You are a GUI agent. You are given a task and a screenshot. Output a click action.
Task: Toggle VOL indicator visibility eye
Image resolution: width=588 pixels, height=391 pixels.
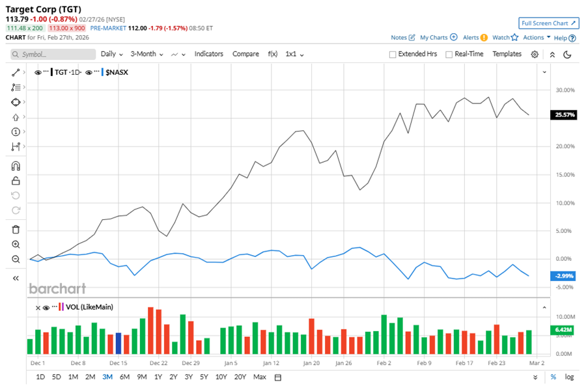[46, 308]
